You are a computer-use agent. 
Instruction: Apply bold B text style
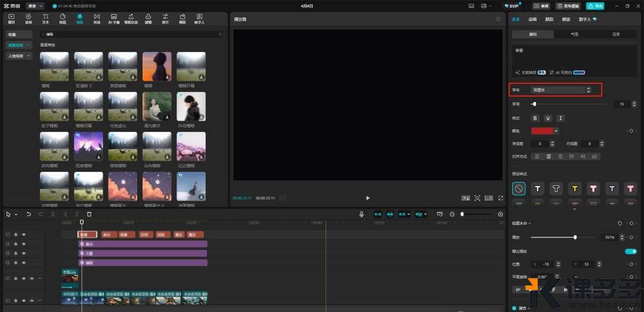[535, 118]
